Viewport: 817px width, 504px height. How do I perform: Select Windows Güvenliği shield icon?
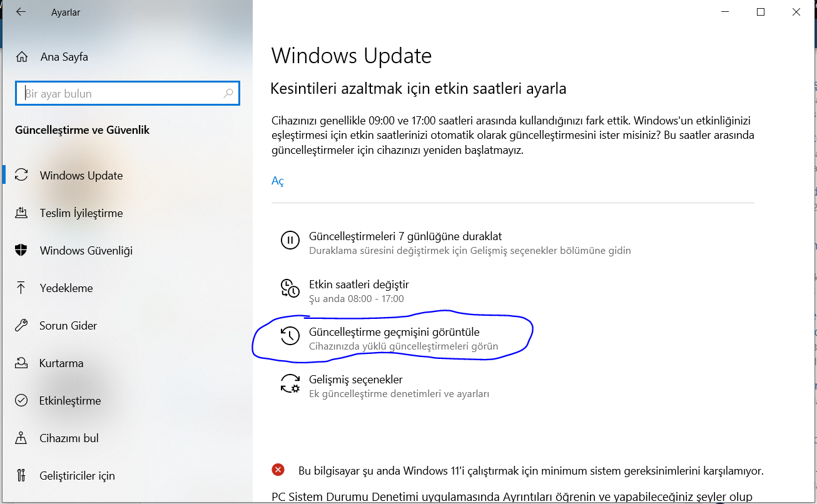(x=21, y=250)
